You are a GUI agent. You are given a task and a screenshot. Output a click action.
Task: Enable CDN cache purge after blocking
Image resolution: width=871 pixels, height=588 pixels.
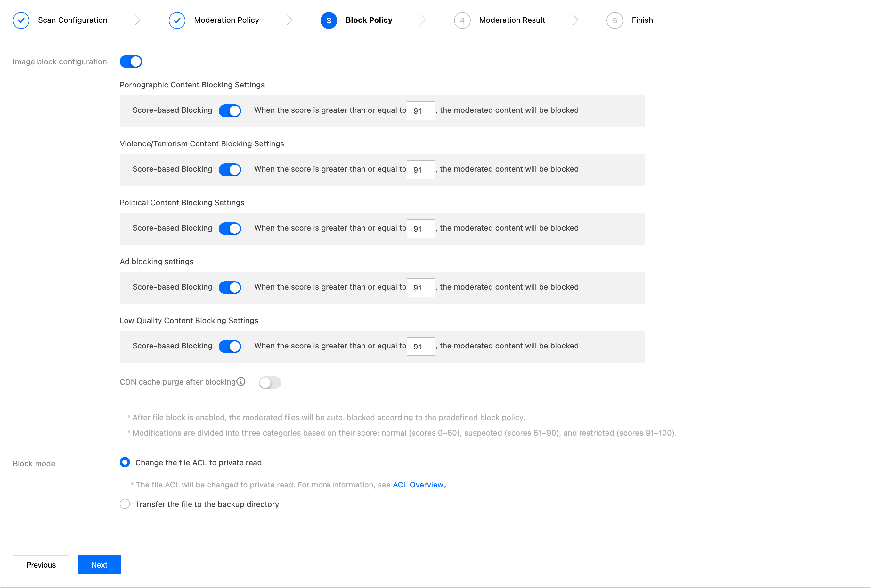[x=270, y=382]
